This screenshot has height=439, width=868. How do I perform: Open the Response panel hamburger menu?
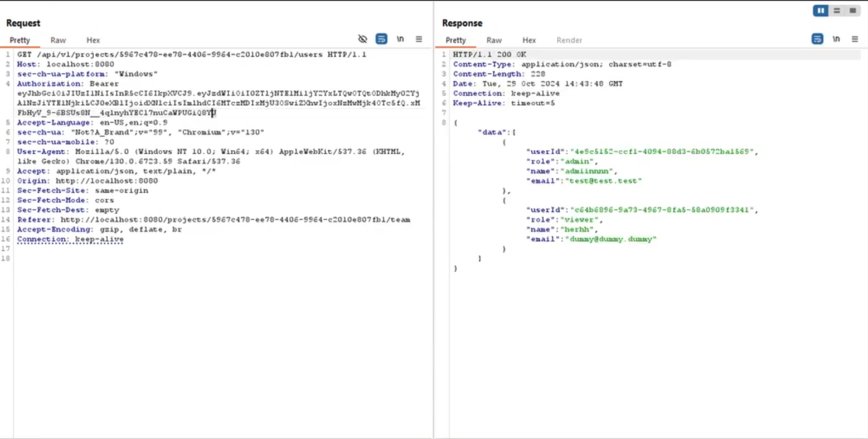[x=855, y=39]
